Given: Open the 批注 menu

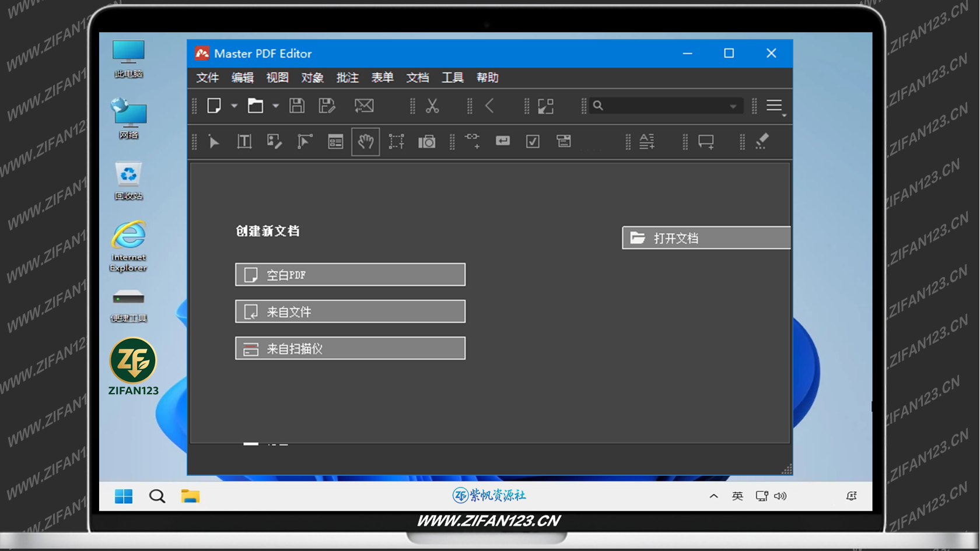Looking at the screenshot, I should pyautogui.click(x=348, y=78).
